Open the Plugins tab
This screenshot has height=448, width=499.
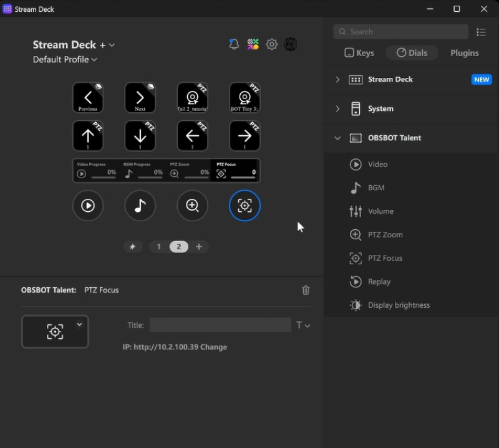[464, 53]
